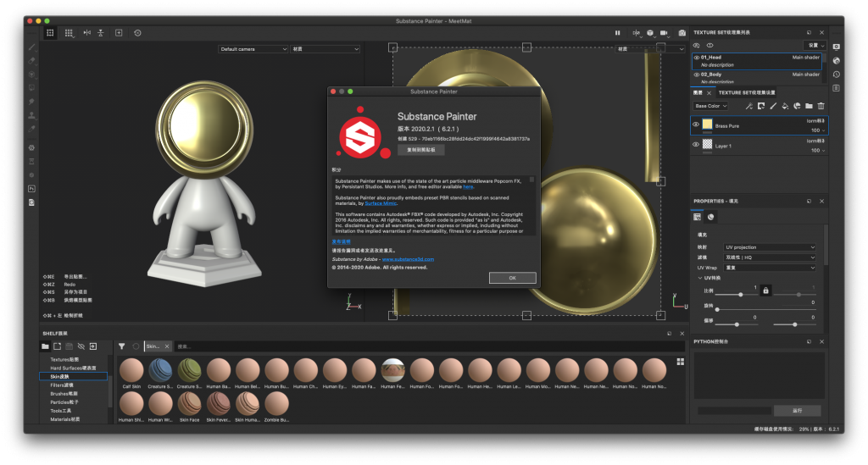Click the shelf folder icon
The width and height of the screenshot is (868, 465).
(45, 346)
